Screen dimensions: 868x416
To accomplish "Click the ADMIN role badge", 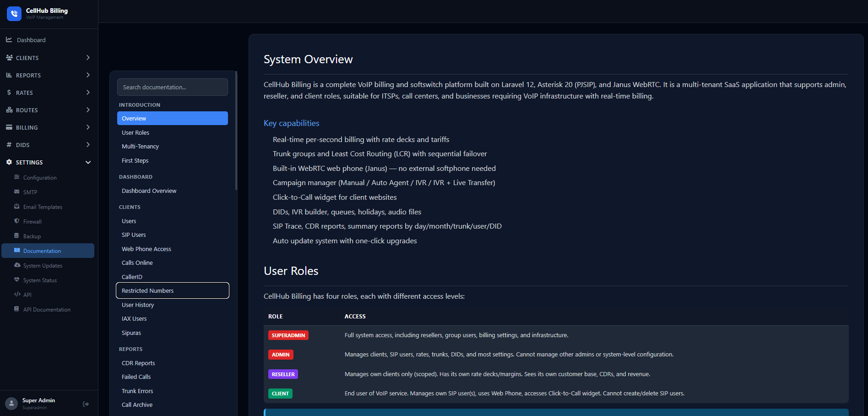I will click(x=281, y=355).
